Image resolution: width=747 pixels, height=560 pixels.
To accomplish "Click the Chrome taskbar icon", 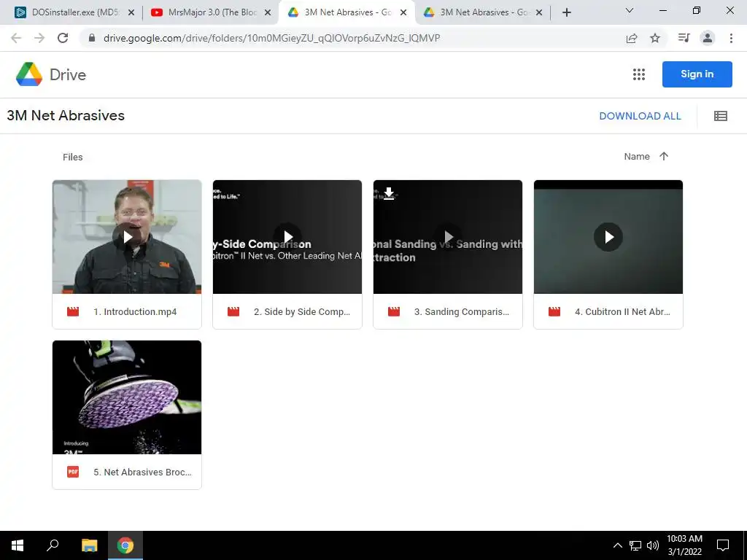I will pyautogui.click(x=125, y=545).
